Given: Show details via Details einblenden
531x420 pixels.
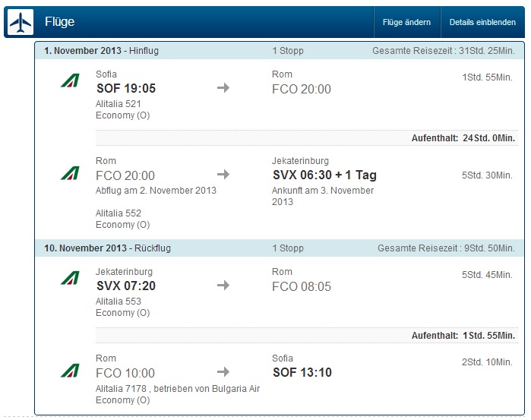Looking at the screenshot, I should coord(482,22).
